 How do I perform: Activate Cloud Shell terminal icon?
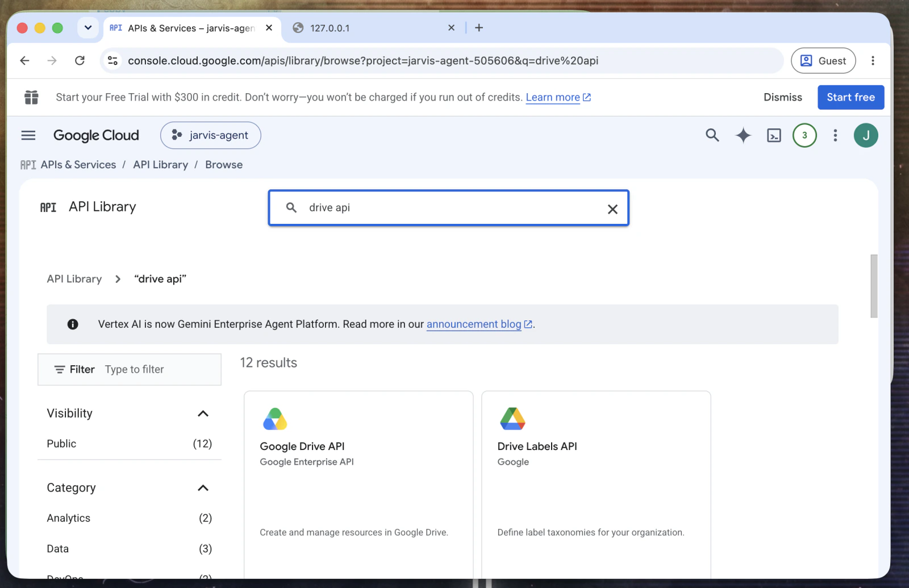[774, 135]
